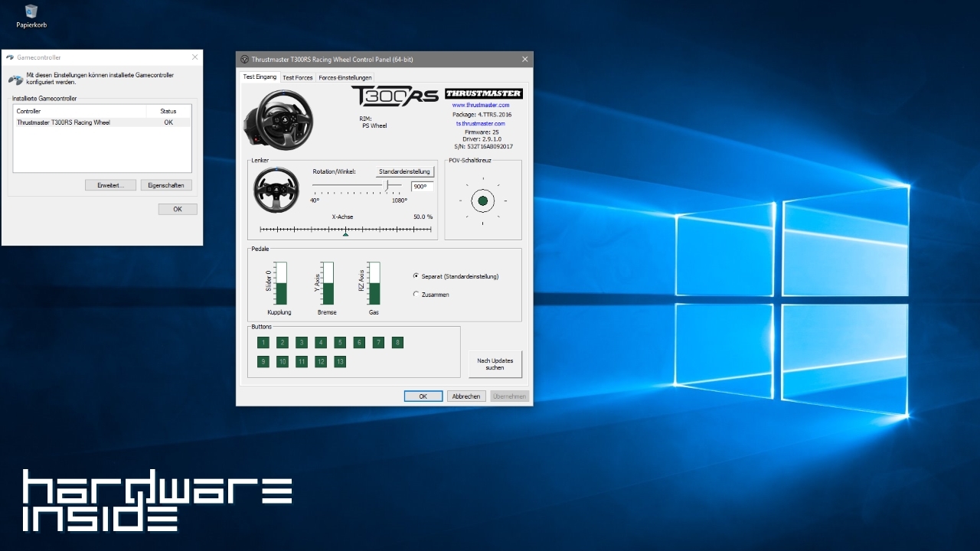Click button indicator 1
This screenshot has width=980, height=551.
(263, 342)
